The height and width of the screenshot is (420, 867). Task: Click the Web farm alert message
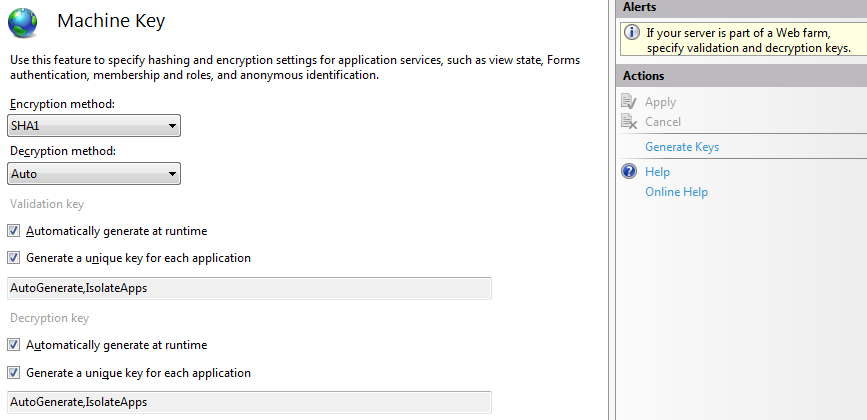749,40
